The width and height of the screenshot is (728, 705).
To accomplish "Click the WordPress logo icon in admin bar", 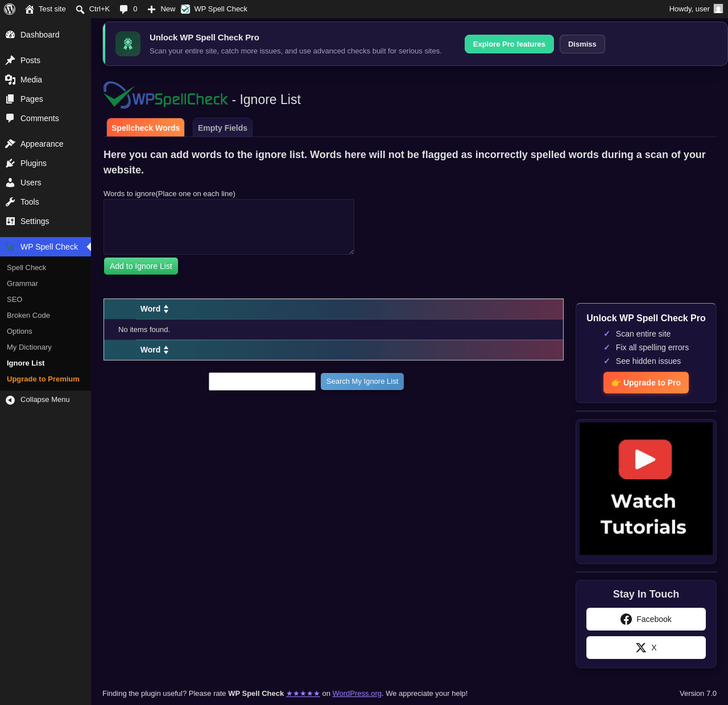I will pos(10,9).
